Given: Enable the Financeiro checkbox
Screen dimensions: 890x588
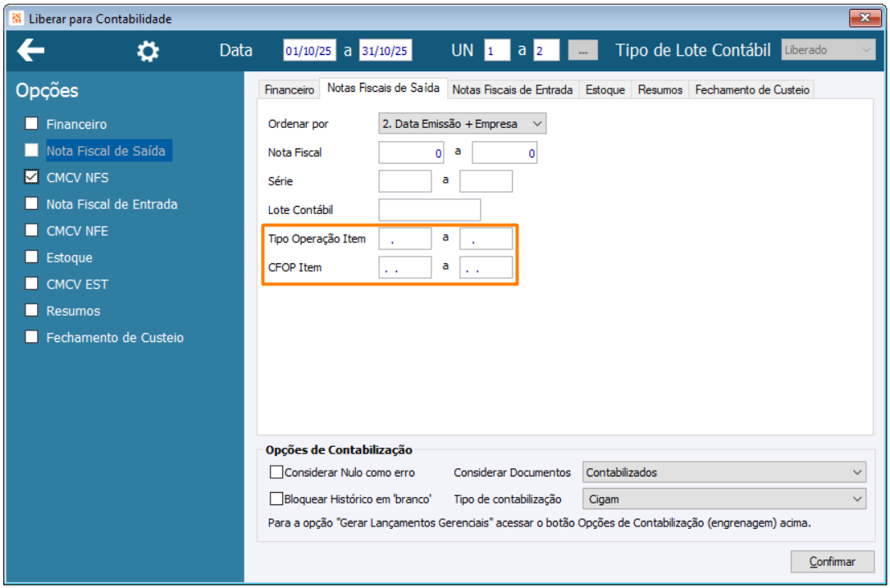Looking at the screenshot, I should (x=32, y=124).
